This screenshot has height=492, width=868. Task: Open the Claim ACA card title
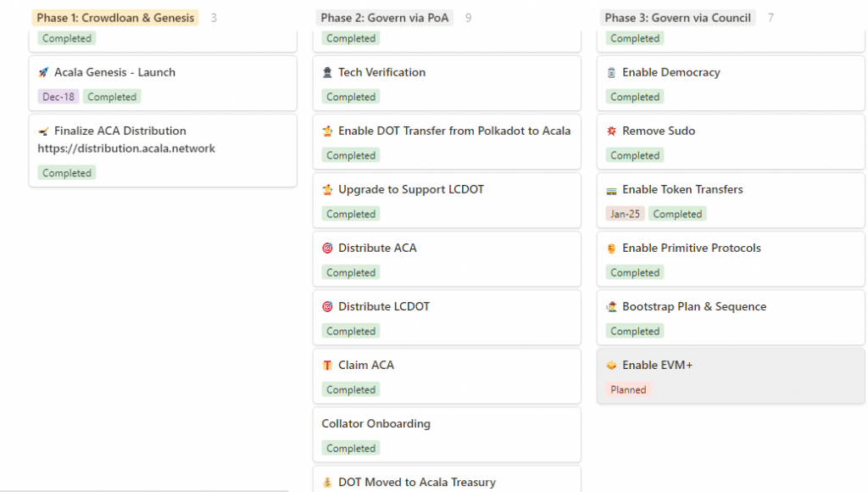coord(366,365)
